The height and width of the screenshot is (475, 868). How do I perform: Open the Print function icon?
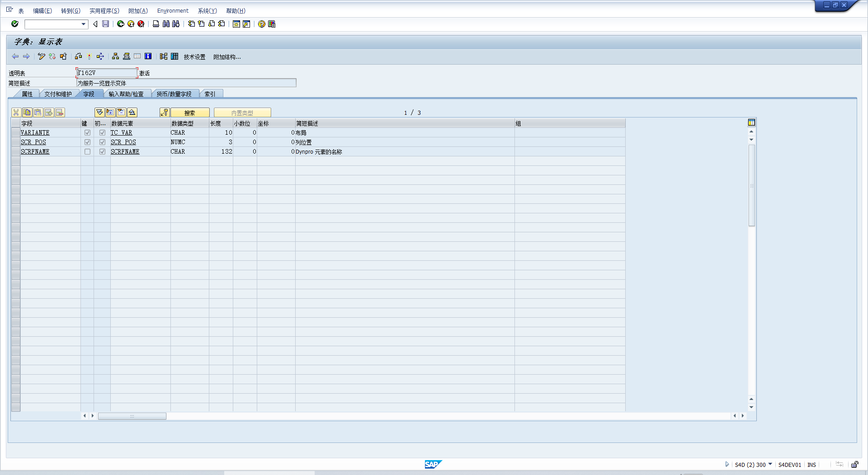pyautogui.click(x=155, y=24)
